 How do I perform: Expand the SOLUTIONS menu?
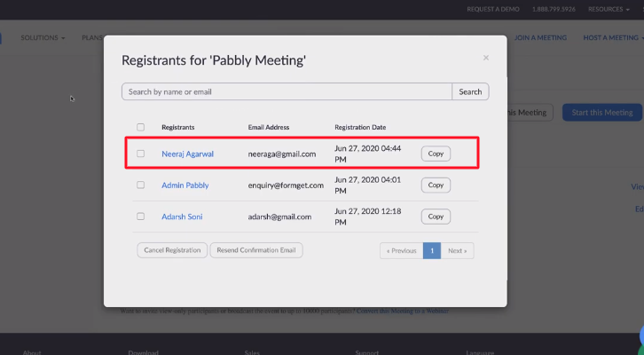43,38
